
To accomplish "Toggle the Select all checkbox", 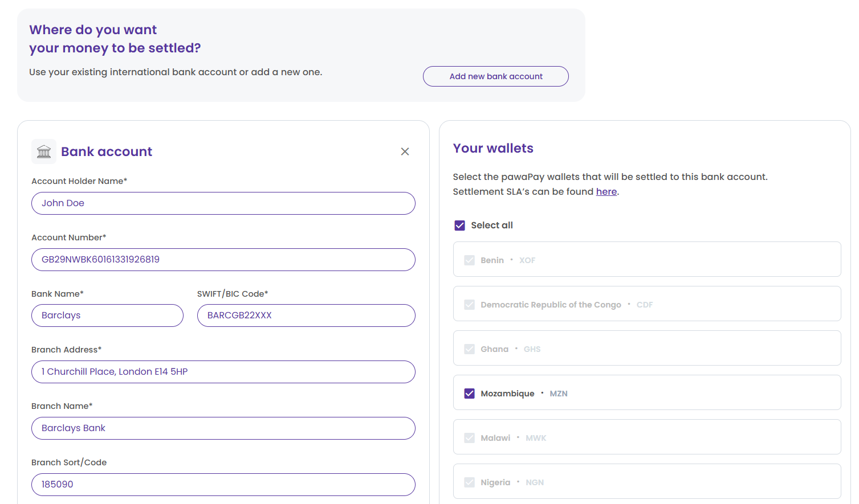I will pyautogui.click(x=460, y=226).
